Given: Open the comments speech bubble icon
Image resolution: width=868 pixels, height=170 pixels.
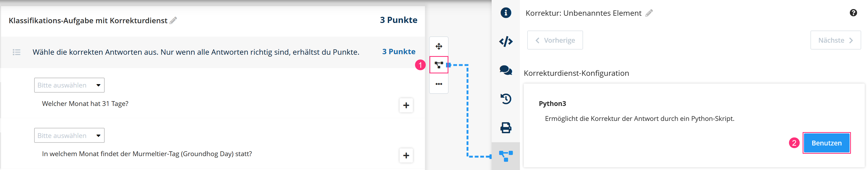Looking at the screenshot, I should click(x=506, y=70).
